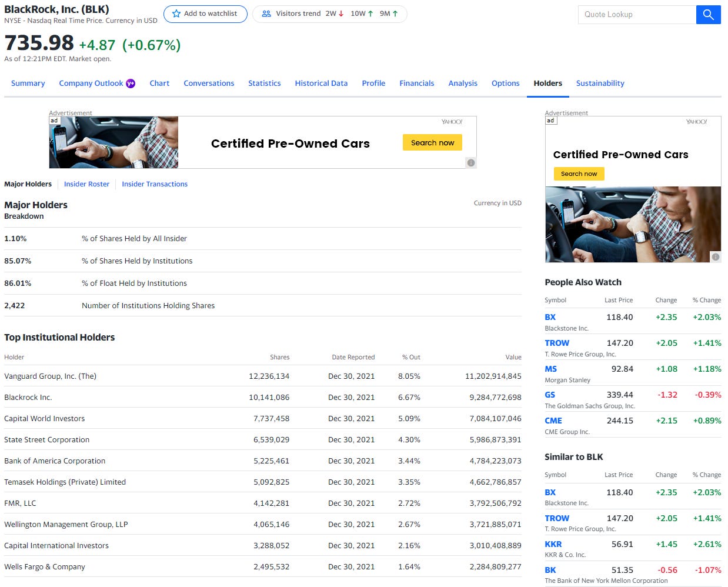Click Capital International Investors holder name
The height and width of the screenshot is (587, 728).
tap(56, 545)
